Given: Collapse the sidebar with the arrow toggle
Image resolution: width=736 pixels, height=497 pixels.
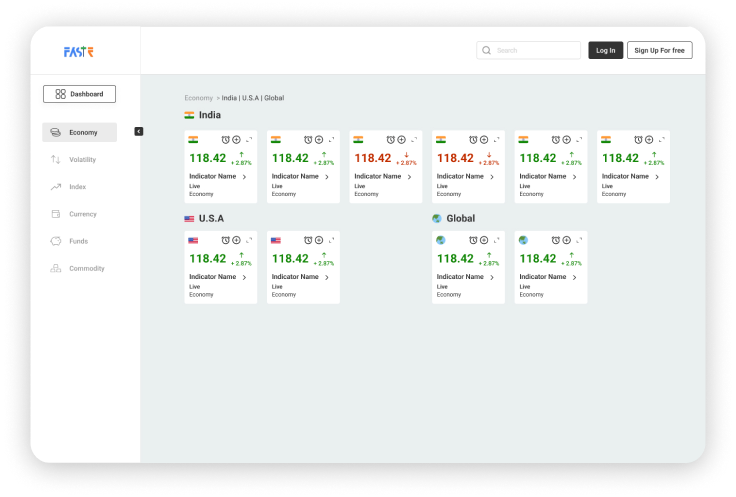Looking at the screenshot, I should pos(139,131).
